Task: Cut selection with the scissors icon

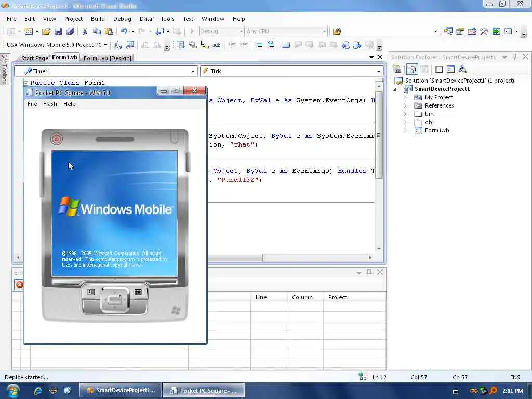Action: coord(85,31)
